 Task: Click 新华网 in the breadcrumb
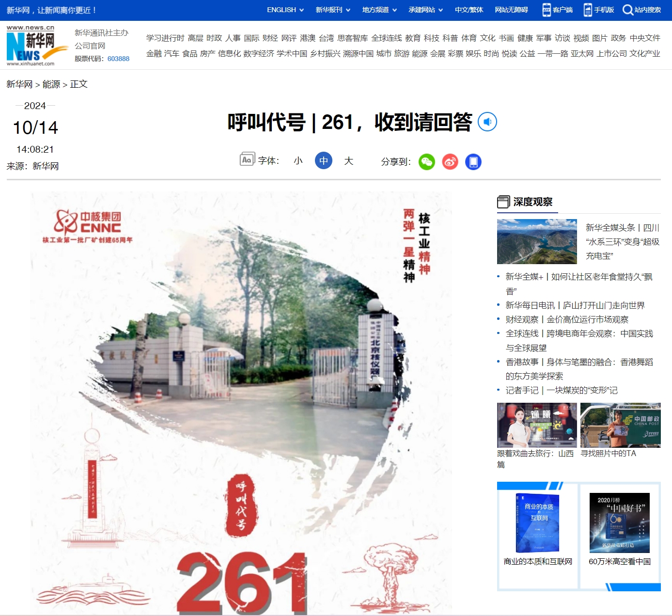(19, 84)
